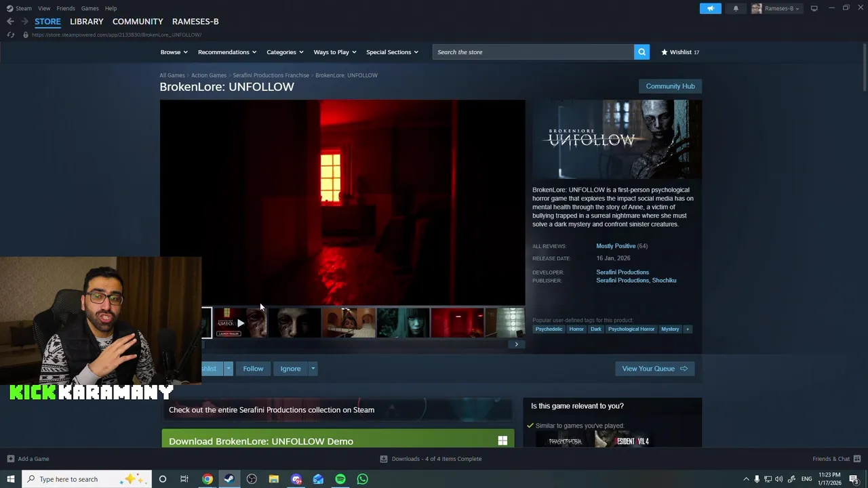Open Friends & Chat

837,459
